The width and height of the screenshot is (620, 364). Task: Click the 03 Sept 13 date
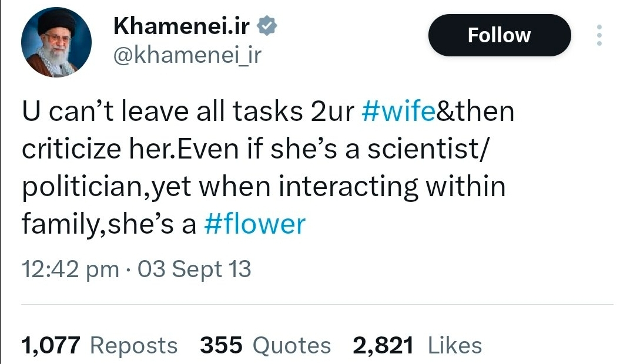(194, 269)
